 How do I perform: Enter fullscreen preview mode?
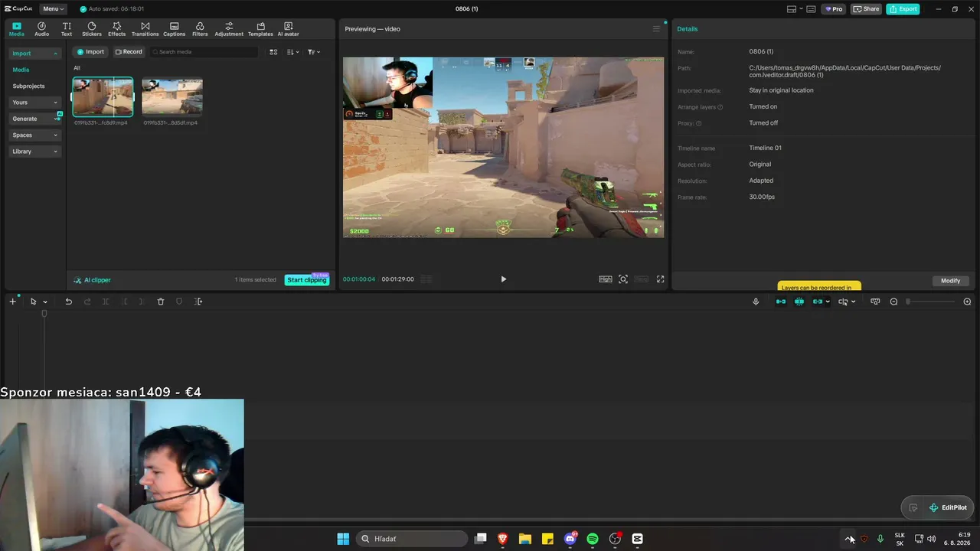(x=661, y=279)
